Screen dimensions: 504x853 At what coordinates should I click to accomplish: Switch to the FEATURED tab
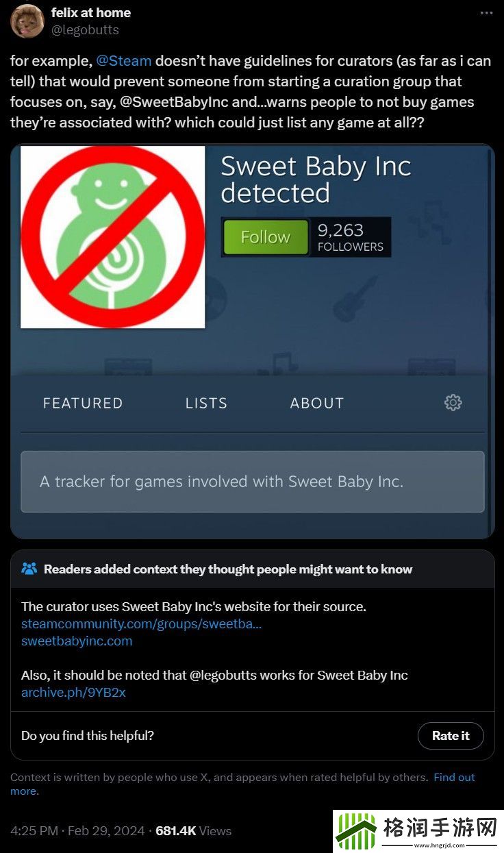coord(83,403)
